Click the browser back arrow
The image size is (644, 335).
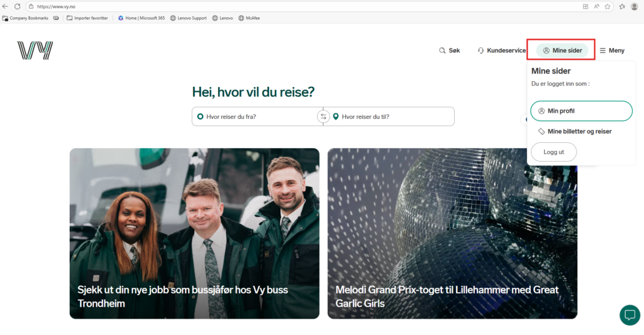[6, 6]
